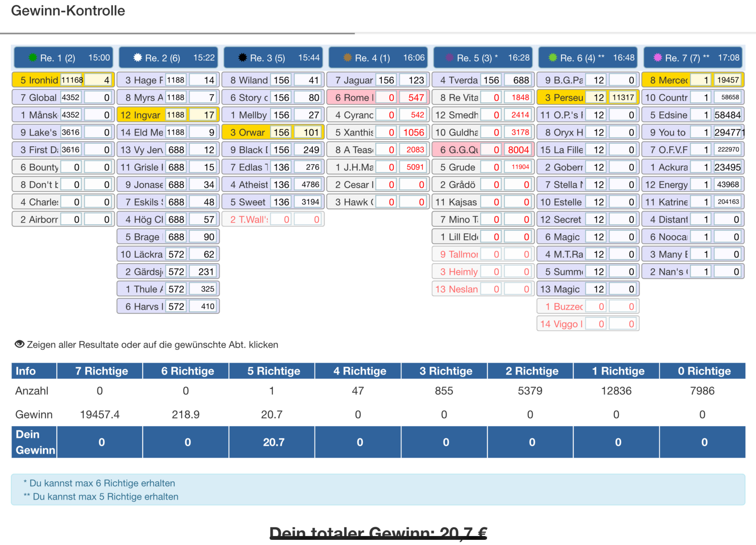
Task: Click the '2 Nan's' row in Re. 7
Action: 693,272
